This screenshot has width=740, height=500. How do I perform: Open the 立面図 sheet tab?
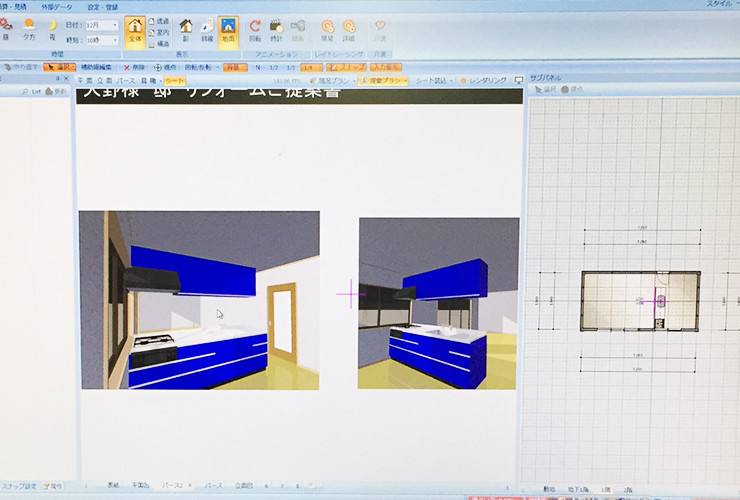click(x=244, y=485)
